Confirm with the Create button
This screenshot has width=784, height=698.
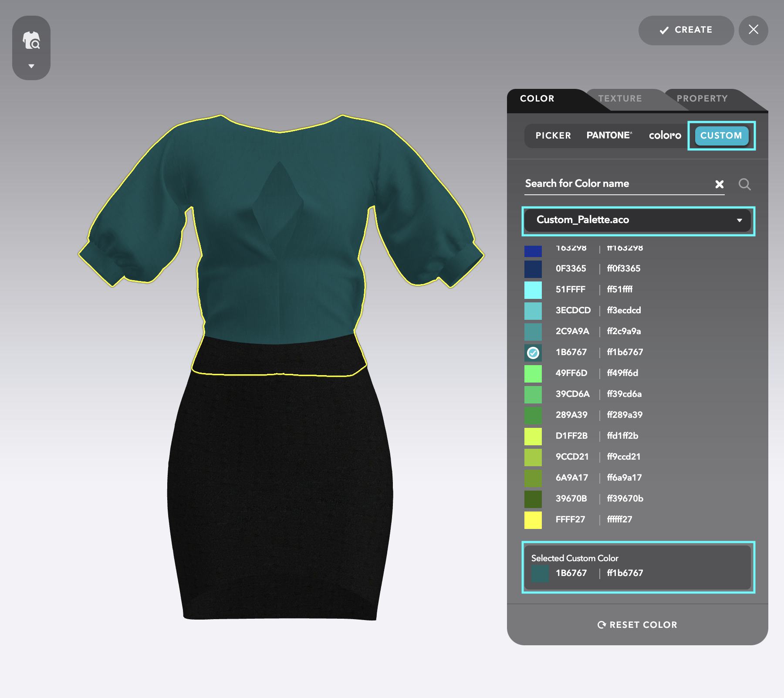(686, 30)
